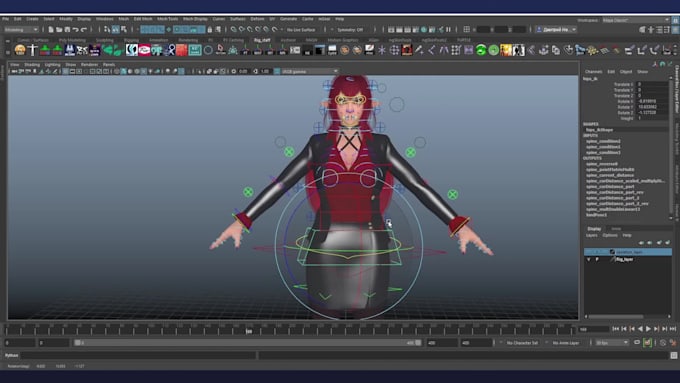This screenshot has width=680, height=383.
Task: Switch to the Sculpting shelf tab
Action: [x=104, y=40]
